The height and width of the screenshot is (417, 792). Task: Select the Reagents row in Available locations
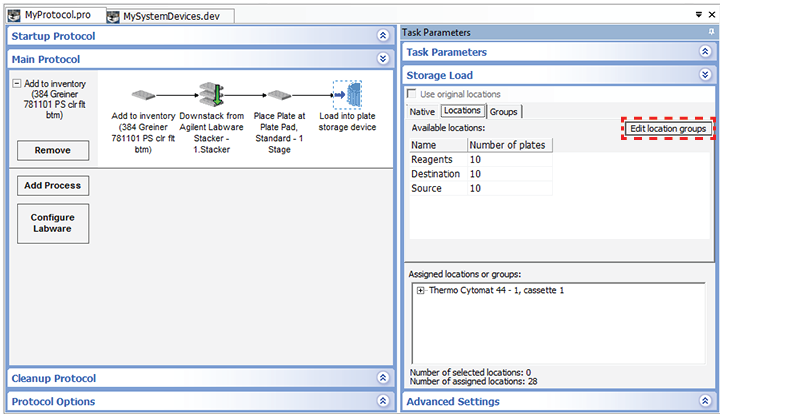(x=432, y=160)
